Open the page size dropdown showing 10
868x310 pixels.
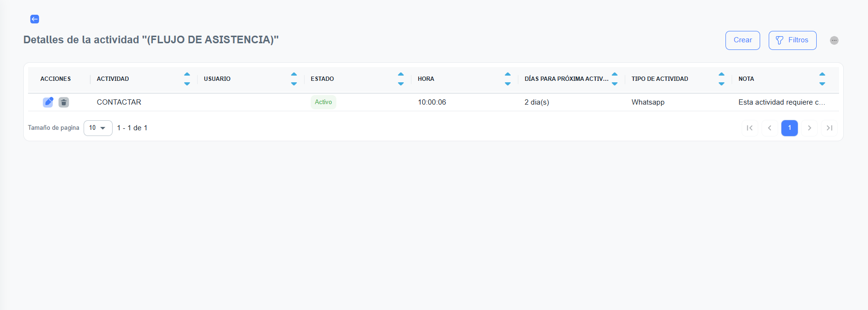click(x=98, y=128)
